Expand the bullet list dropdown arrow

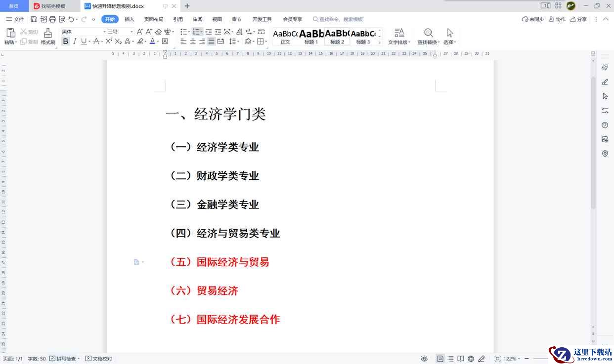click(189, 32)
